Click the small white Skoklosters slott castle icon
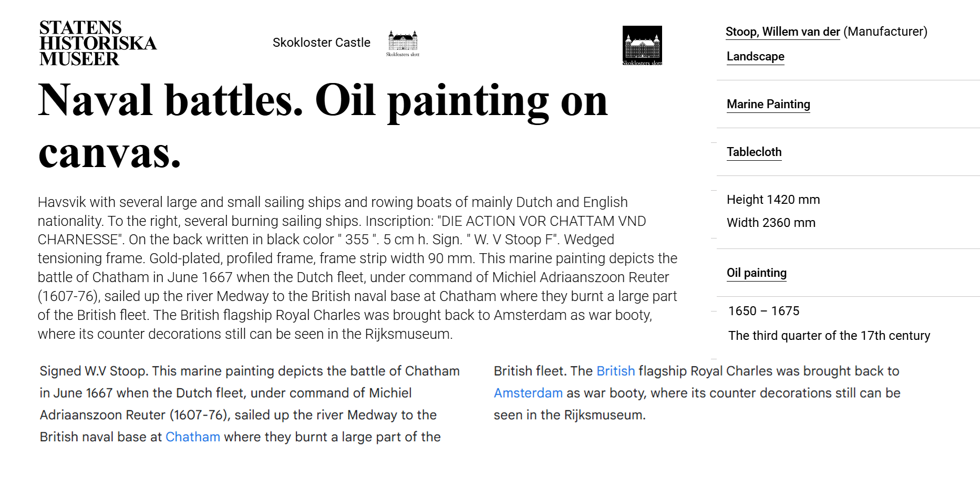Image resolution: width=980 pixels, height=498 pixels. pyautogui.click(x=403, y=43)
